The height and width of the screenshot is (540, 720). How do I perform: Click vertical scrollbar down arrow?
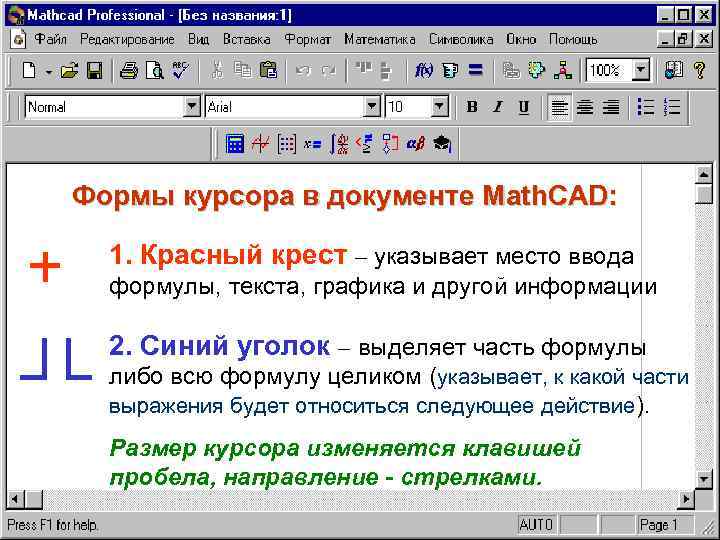(x=704, y=479)
